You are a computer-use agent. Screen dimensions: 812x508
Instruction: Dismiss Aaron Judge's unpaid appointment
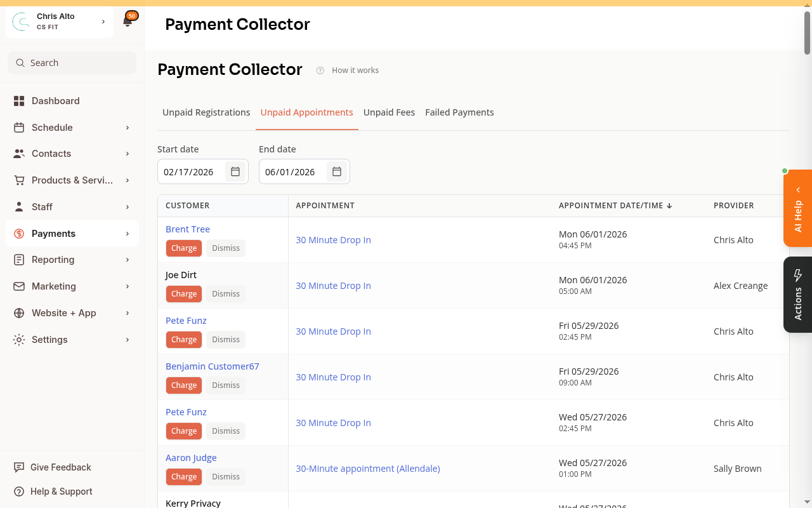pos(226,477)
